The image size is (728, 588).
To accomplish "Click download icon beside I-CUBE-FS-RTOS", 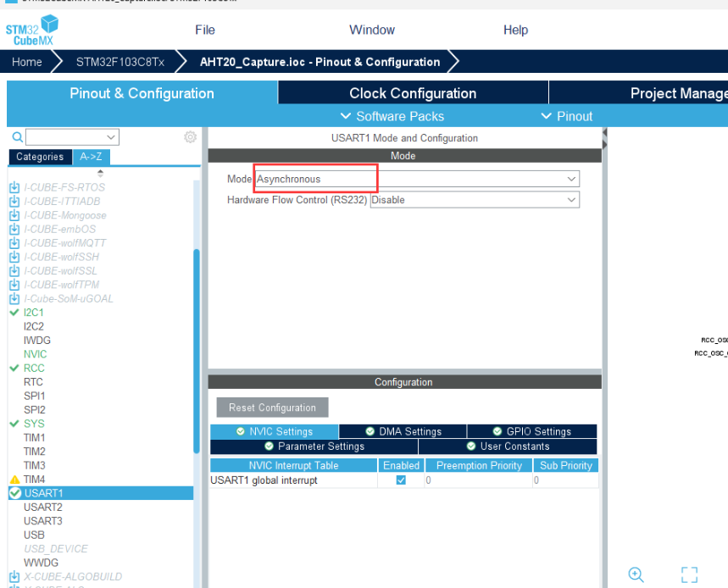I will coord(14,187).
